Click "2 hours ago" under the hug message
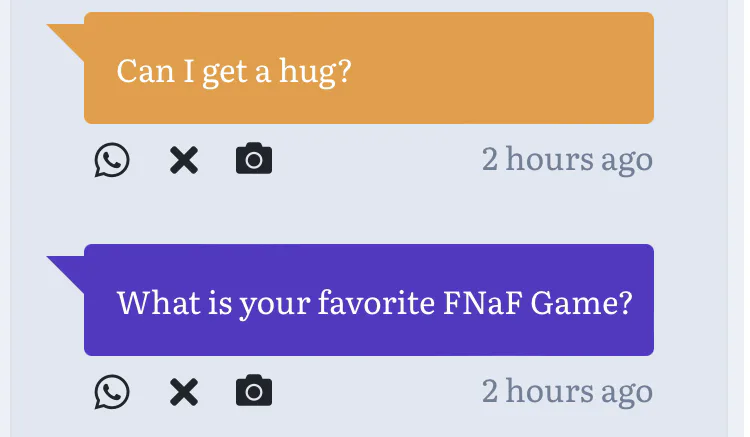The image size is (750, 437). 567,160
